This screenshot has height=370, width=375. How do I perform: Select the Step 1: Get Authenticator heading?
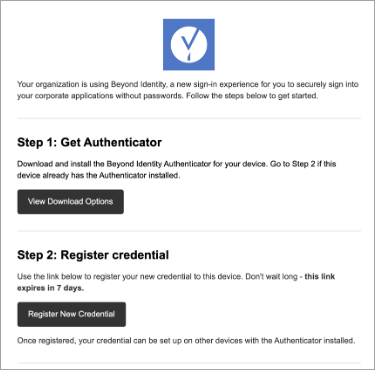coord(89,142)
